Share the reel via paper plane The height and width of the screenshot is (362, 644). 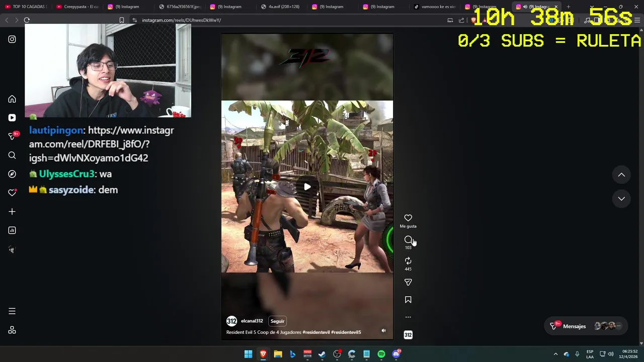[x=408, y=283]
